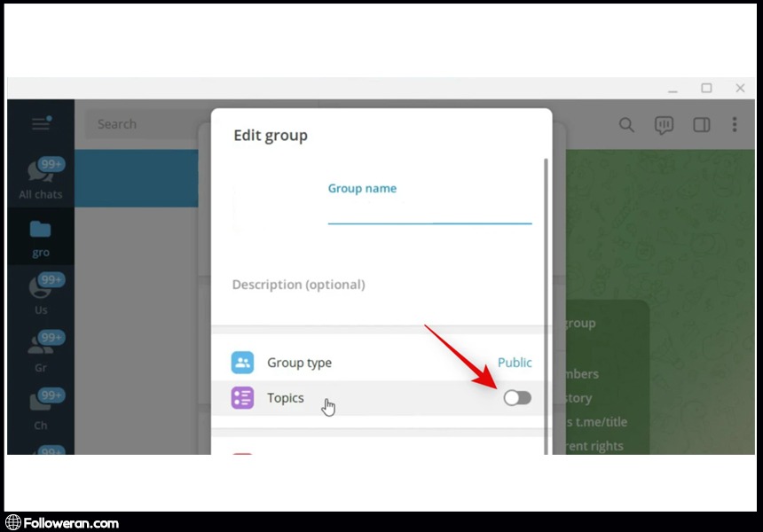Click the purple Topics icon
The height and width of the screenshot is (532, 763).
click(x=242, y=398)
